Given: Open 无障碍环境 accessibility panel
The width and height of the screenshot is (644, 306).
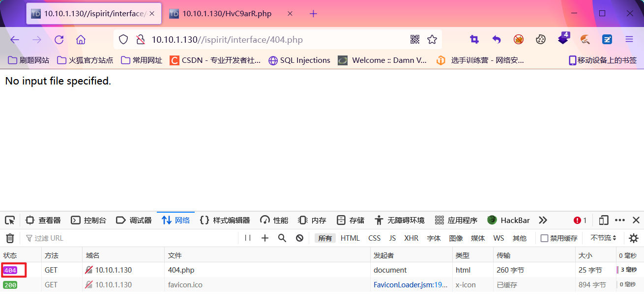Looking at the screenshot, I should click(x=399, y=220).
